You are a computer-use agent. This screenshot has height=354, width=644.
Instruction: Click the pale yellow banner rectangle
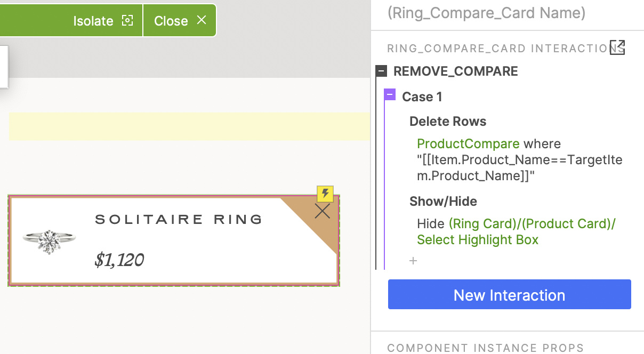[x=189, y=126]
